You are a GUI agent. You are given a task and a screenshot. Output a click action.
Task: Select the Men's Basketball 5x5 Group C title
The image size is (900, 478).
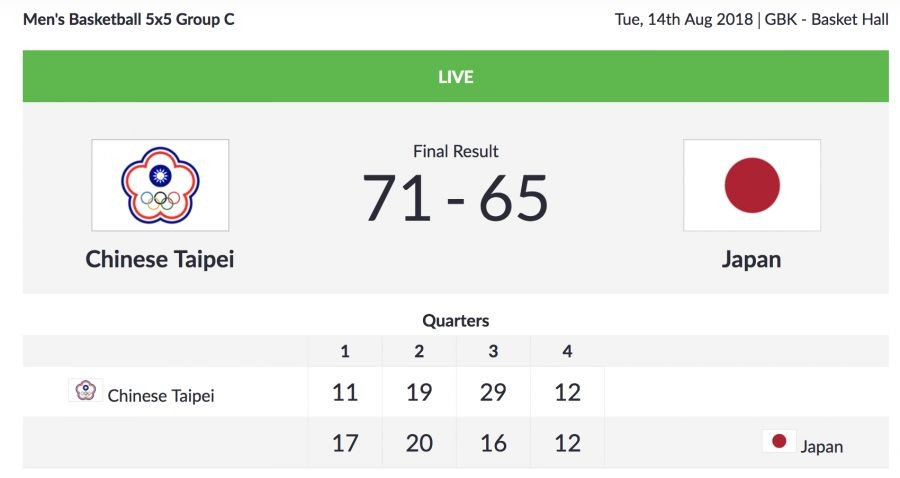pyautogui.click(x=129, y=19)
